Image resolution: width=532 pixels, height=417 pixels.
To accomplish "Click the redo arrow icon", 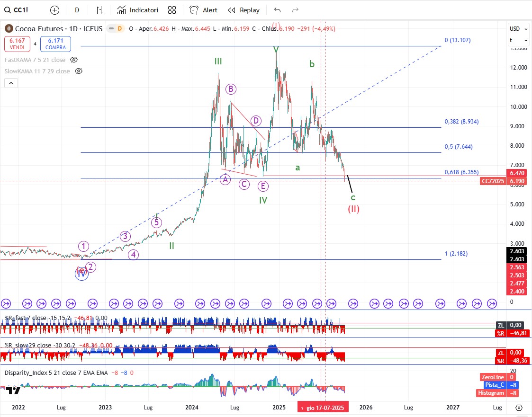I will (x=295, y=10).
